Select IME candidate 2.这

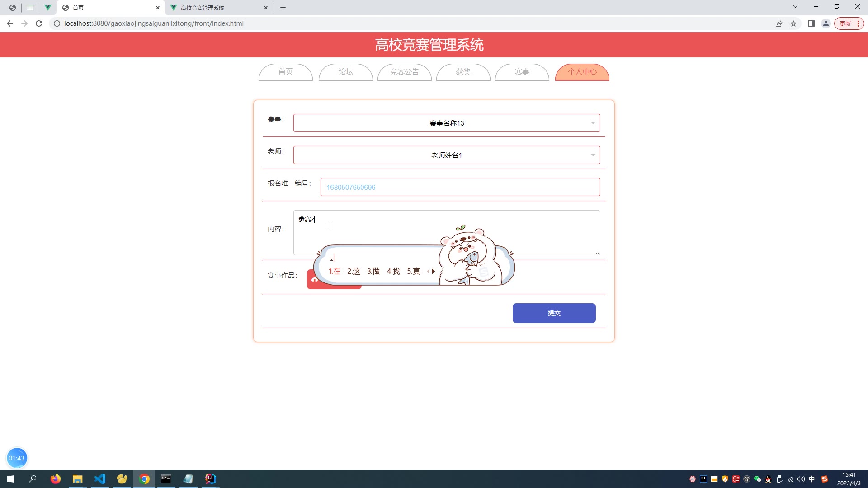pos(354,272)
